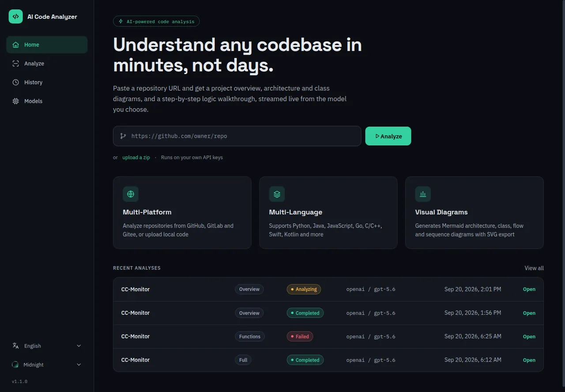Open the Full analysis from 6:12 AM
565x392 pixels.
529,360
